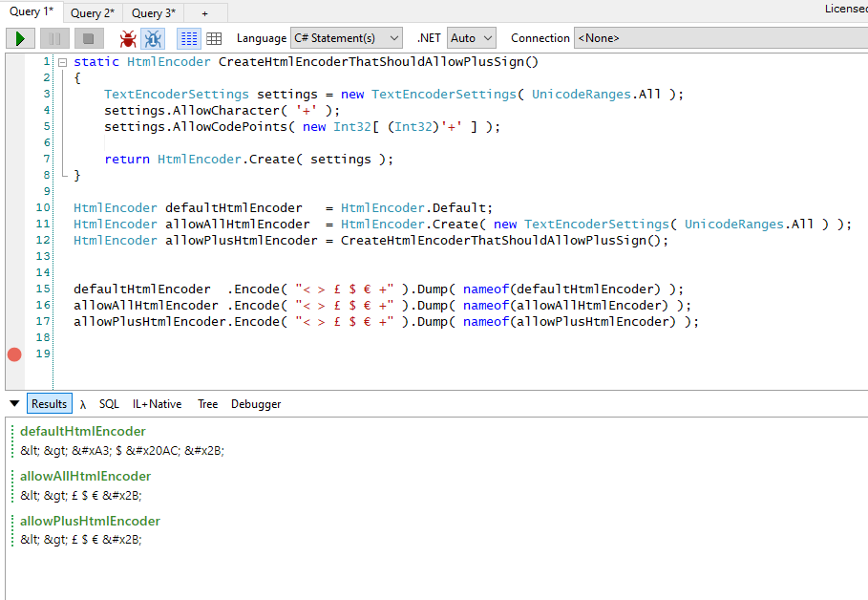868x600 pixels.
Task: Click the Pause execution icon
Action: [x=54, y=38]
